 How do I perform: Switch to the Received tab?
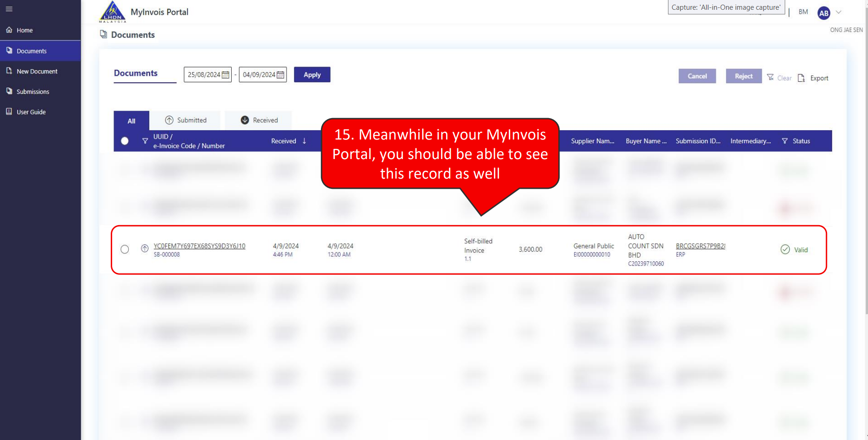pos(259,120)
